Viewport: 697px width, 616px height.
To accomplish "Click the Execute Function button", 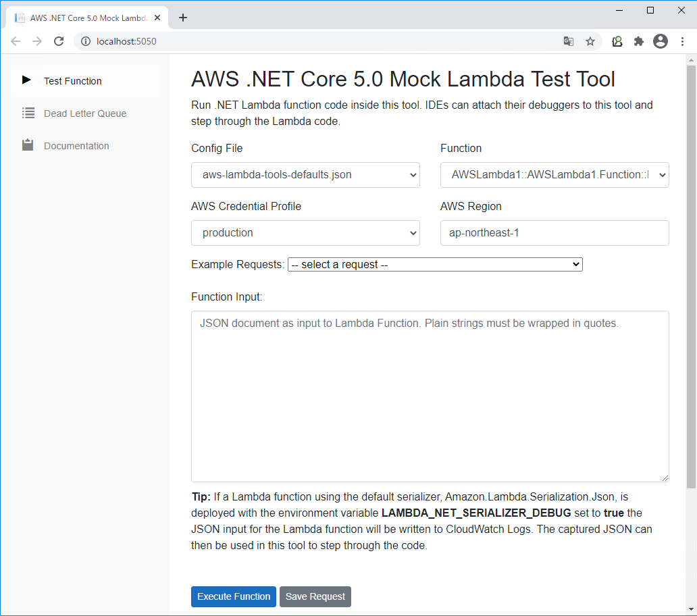I will click(x=233, y=596).
